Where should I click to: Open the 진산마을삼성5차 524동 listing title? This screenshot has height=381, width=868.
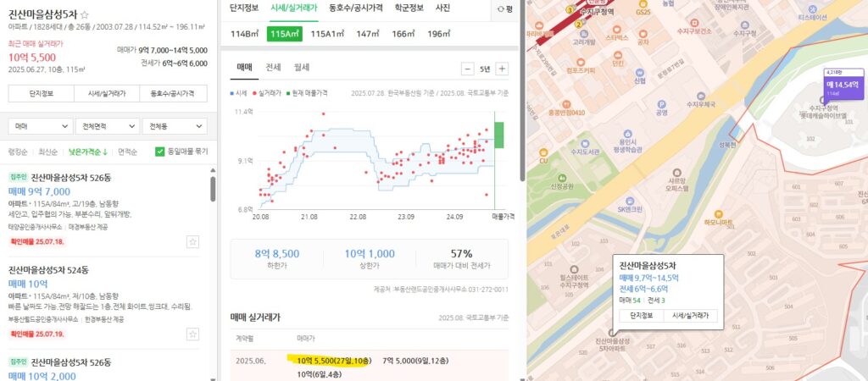click(48, 270)
